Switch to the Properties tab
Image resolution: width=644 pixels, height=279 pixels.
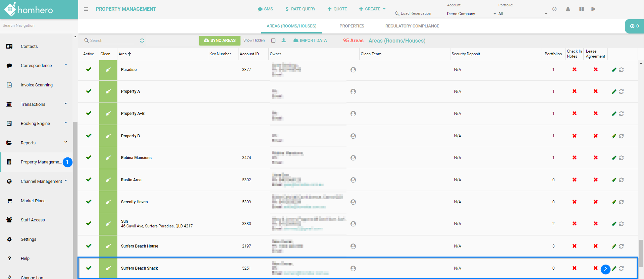click(352, 26)
